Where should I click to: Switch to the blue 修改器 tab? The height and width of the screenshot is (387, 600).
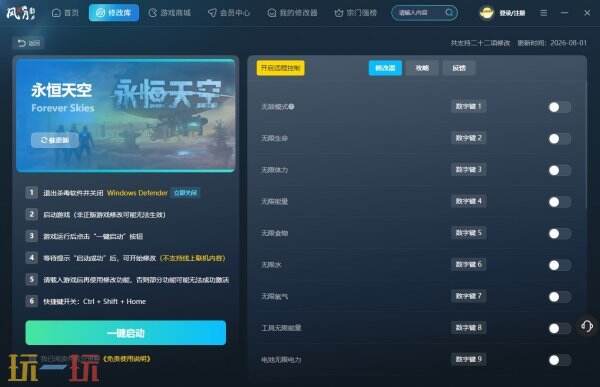(x=385, y=68)
